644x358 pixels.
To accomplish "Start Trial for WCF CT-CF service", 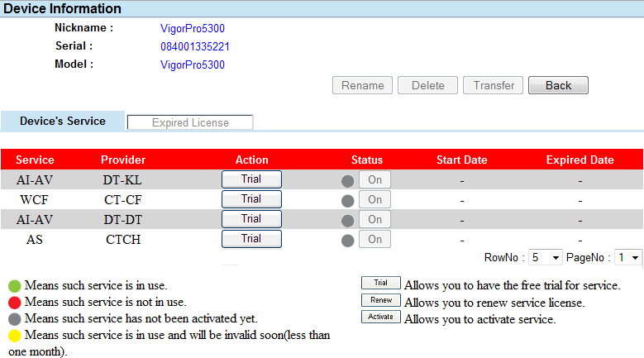I will tap(251, 199).
